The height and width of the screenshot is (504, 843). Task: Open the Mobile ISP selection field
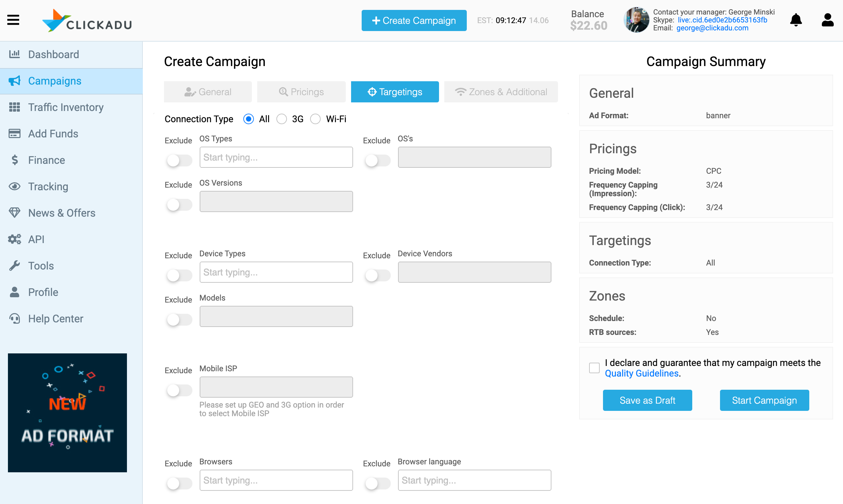pos(276,387)
